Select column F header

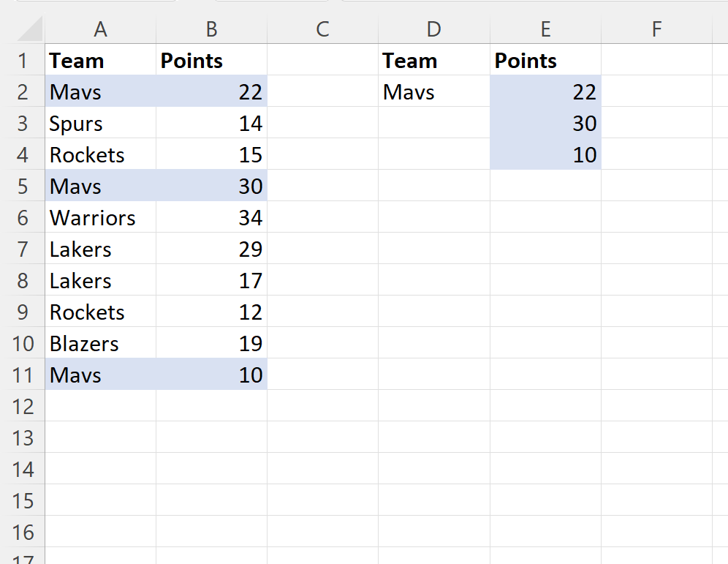[656, 29]
